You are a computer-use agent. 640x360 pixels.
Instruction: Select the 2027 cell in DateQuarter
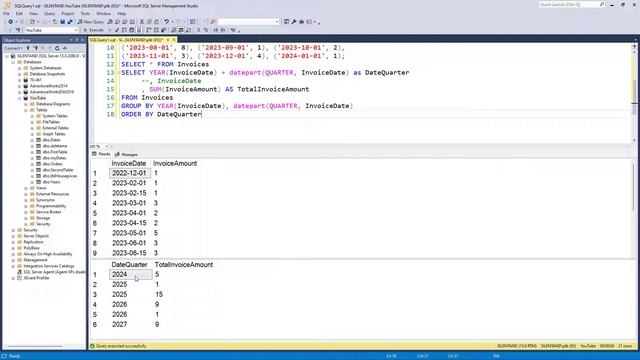point(131,324)
